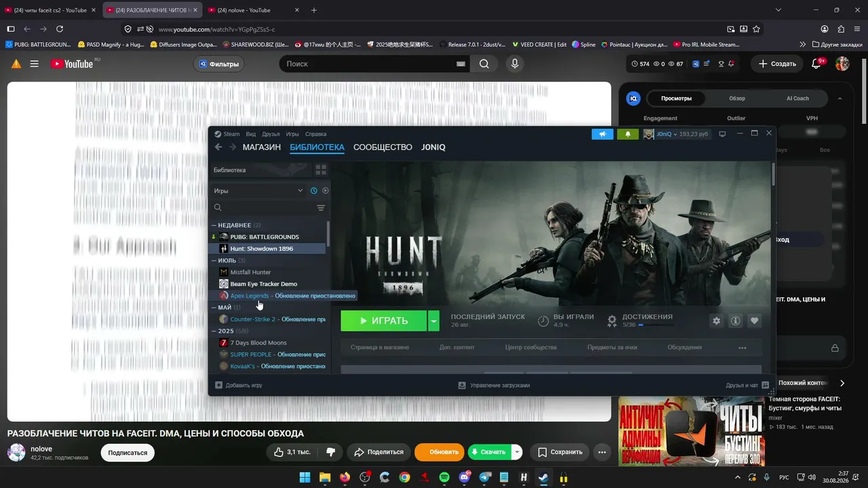
Task: Show more Hunt: Showdown links ellipsis
Action: (x=742, y=348)
